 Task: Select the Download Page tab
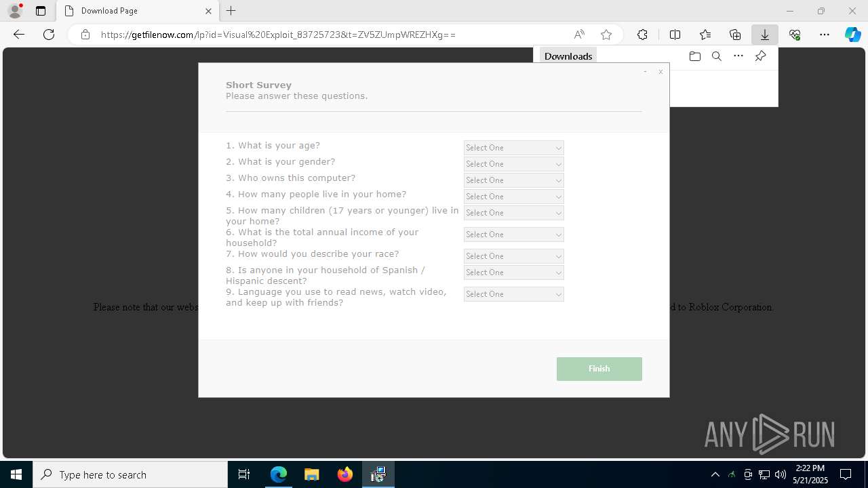click(x=138, y=11)
